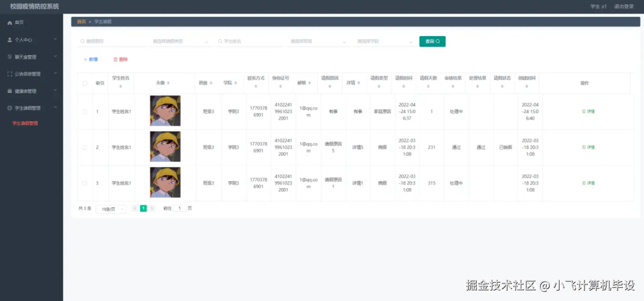
Task: Click the avatar thumbnail in row 3
Action: (165, 183)
